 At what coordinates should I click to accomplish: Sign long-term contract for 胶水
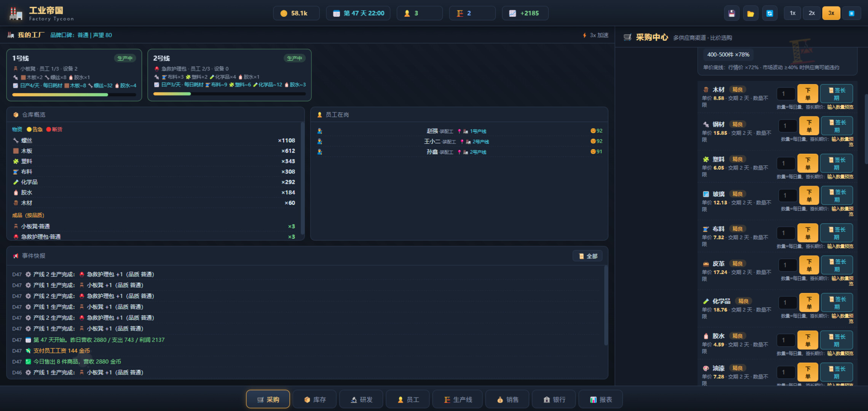click(836, 340)
